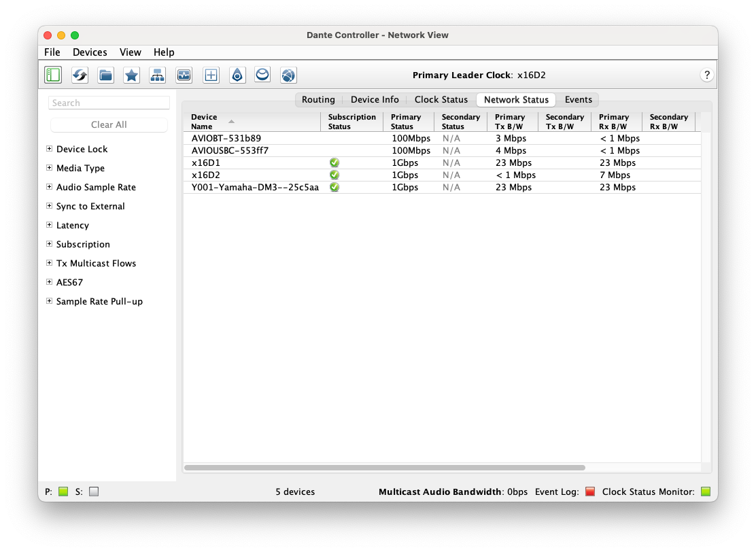Open the Devices menu
The width and height of the screenshot is (756, 552).
(90, 52)
